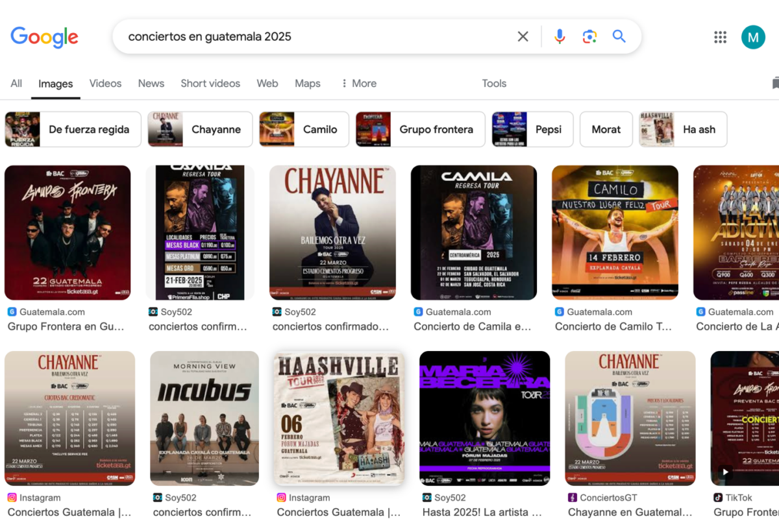Expand the More menu
Screen dimensions: 779x532
358,83
